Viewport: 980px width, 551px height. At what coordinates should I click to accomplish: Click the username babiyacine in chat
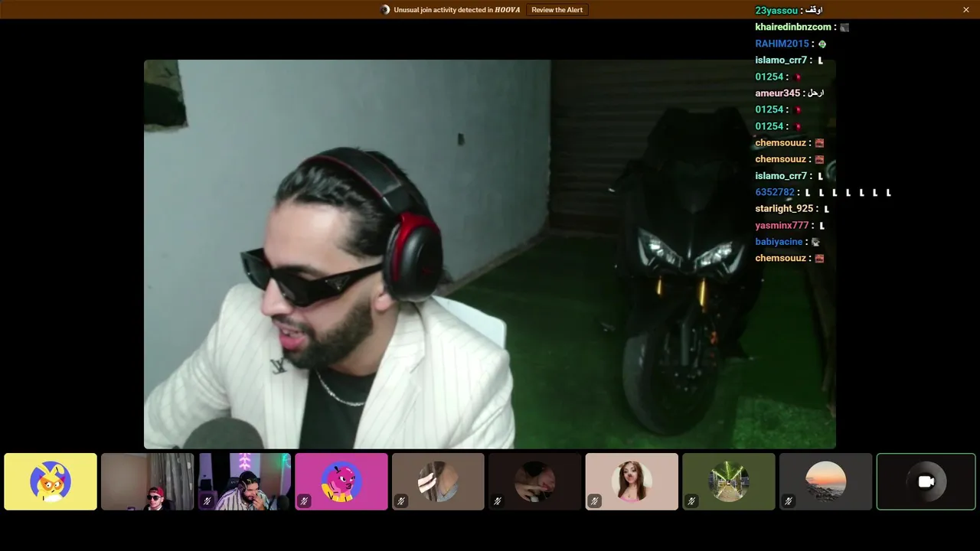pyautogui.click(x=779, y=242)
